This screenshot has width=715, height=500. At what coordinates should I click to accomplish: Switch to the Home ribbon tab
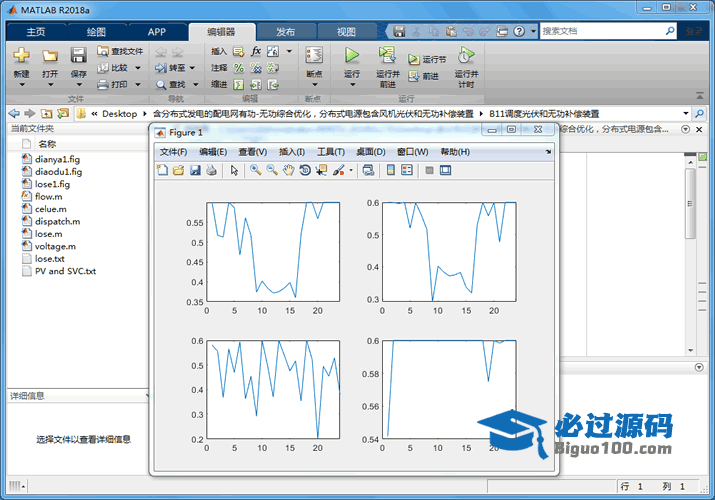point(36,32)
